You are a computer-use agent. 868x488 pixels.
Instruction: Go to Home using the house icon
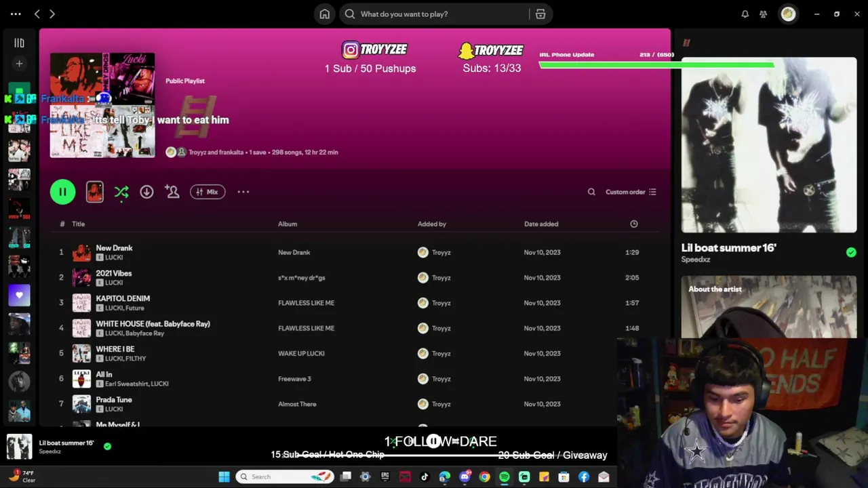coord(325,14)
